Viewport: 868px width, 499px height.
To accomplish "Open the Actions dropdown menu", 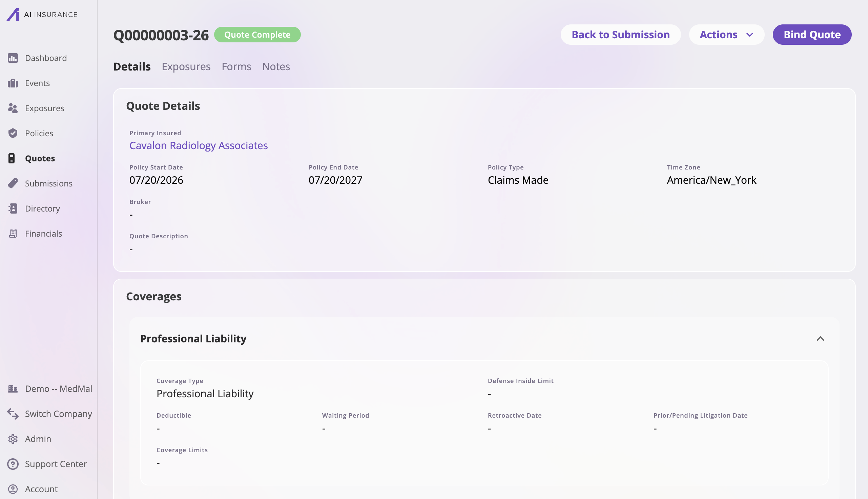I will coord(727,34).
